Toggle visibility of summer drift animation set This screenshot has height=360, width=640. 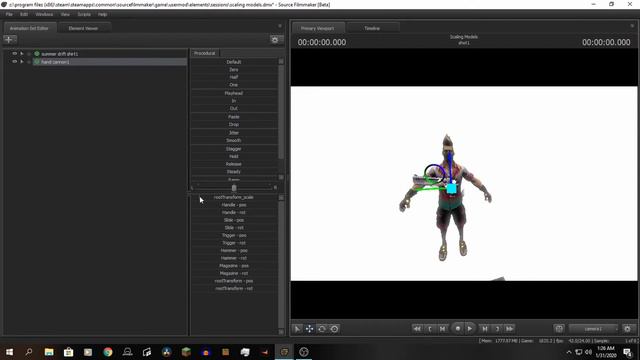(14, 53)
